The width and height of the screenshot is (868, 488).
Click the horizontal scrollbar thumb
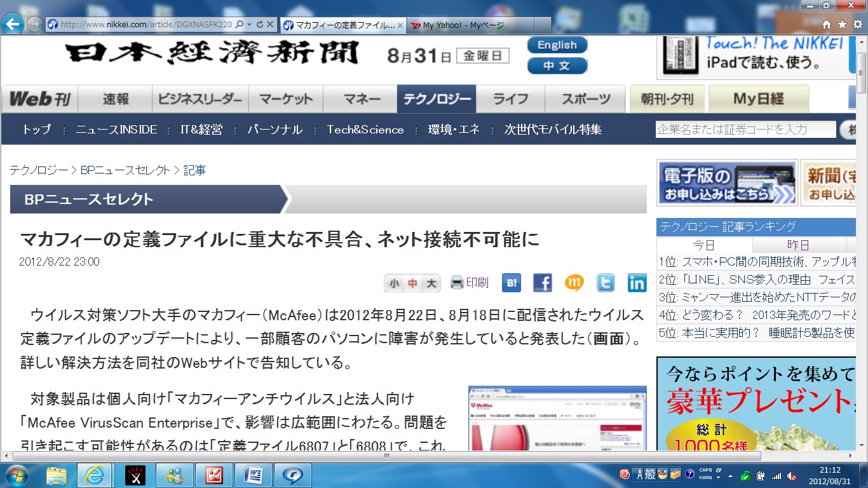click(387, 456)
